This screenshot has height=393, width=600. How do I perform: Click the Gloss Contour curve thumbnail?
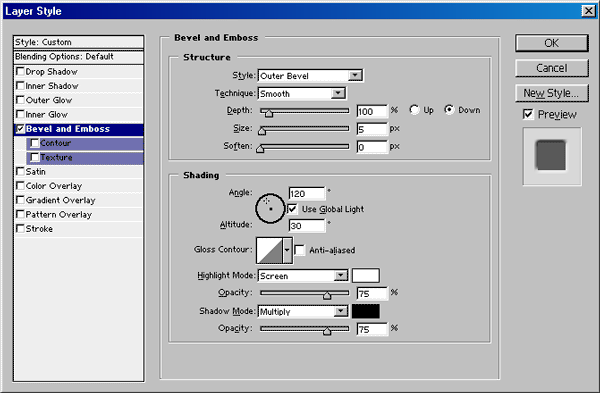[x=270, y=250]
